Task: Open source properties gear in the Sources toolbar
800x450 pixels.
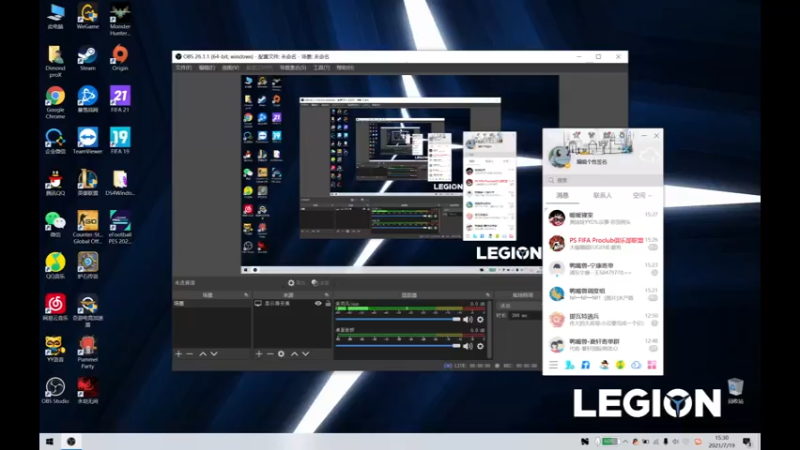Action: pyautogui.click(x=281, y=354)
